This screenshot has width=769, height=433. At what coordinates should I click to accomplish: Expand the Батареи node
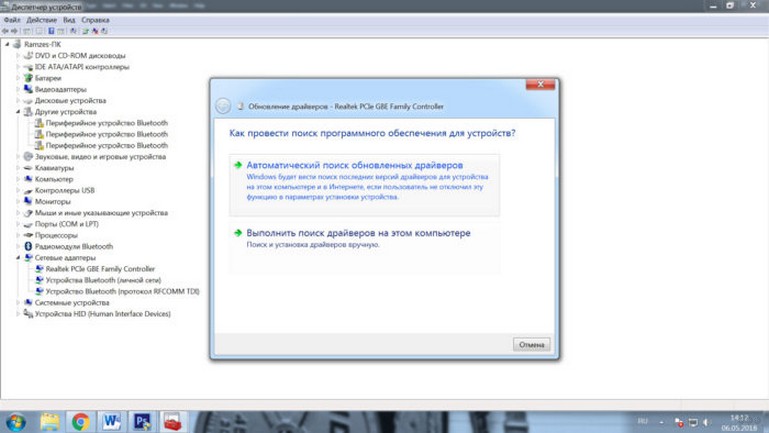pos(18,78)
